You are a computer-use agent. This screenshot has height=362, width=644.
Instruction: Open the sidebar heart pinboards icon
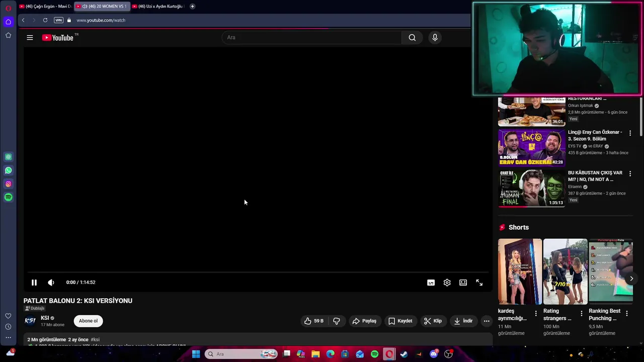pos(8,316)
